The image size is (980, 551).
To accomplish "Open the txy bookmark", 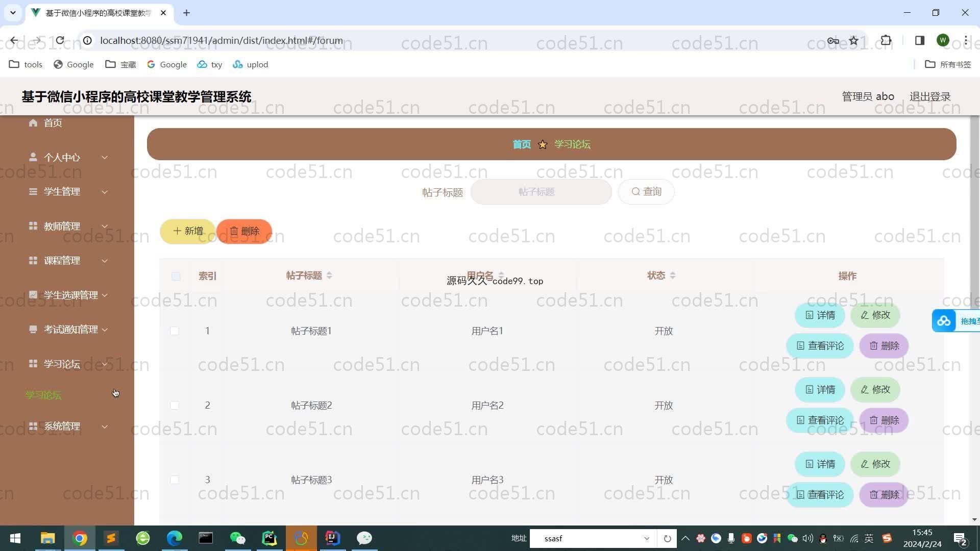I will (210, 64).
